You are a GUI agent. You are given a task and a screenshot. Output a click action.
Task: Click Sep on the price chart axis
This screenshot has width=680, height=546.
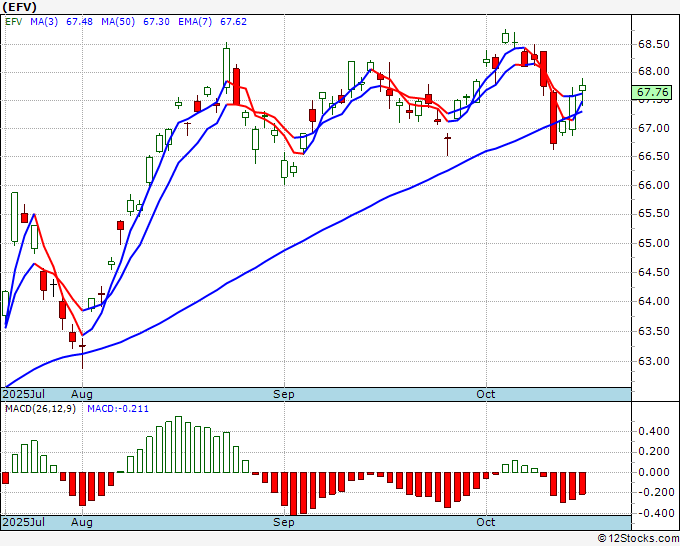(x=284, y=394)
